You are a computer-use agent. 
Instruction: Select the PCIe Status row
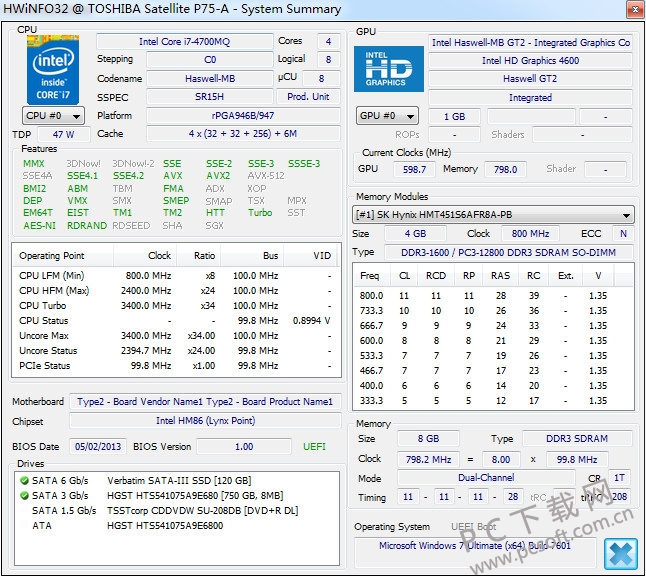tap(176, 366)
